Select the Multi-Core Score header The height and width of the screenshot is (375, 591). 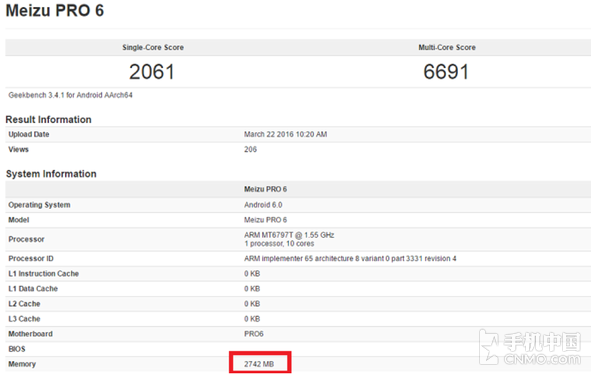447,47
